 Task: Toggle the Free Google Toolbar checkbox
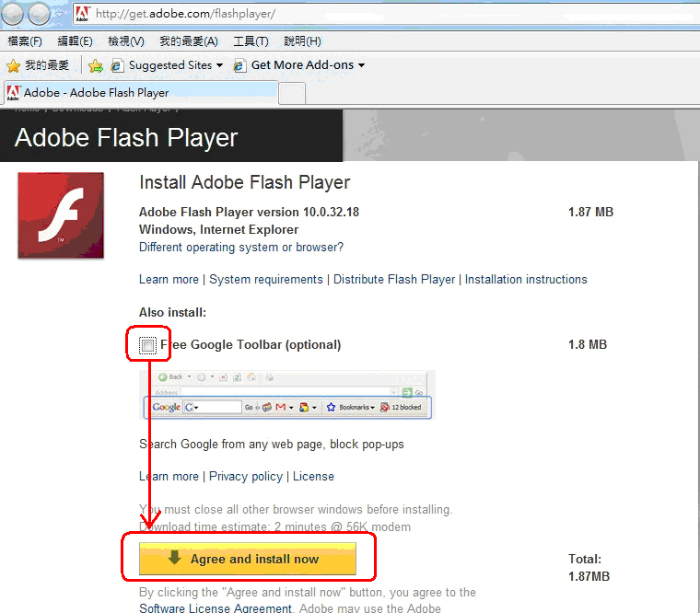click(x=147, y=345)
